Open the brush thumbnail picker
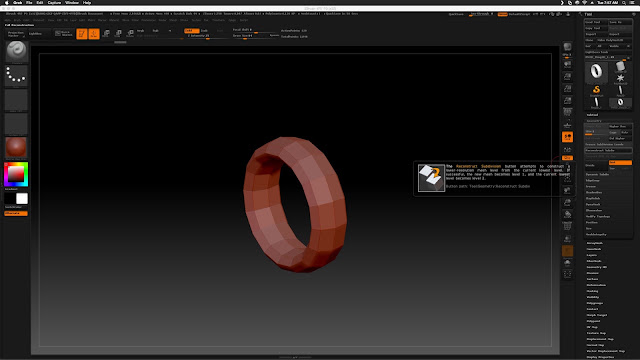640x360 pixels. click(x=16, y=52)
